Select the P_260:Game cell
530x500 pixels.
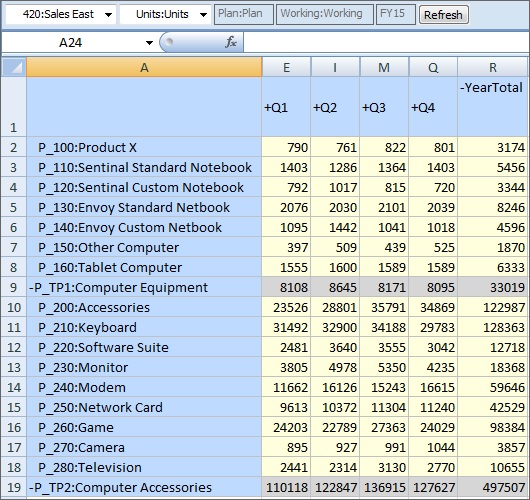(x=144, y=427)
